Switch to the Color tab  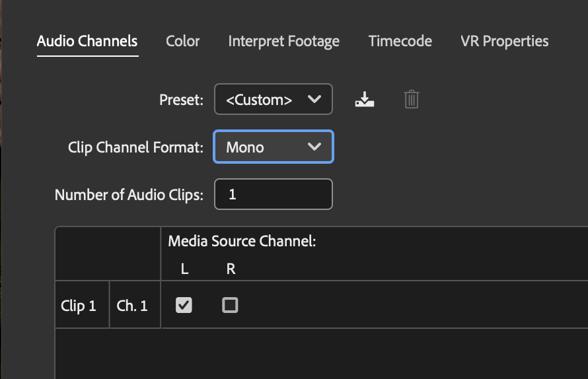(182, 41)
